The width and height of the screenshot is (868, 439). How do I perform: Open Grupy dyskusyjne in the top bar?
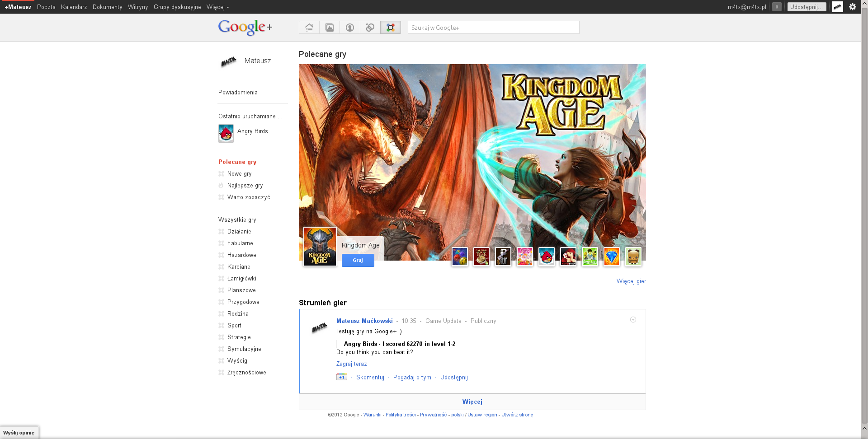pos(177,7)
